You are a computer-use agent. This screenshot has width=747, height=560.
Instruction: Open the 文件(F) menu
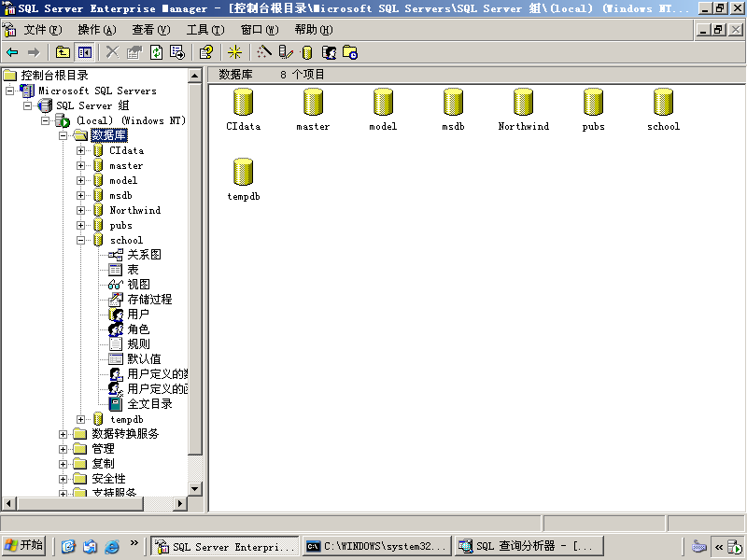(x=42, y=30)
